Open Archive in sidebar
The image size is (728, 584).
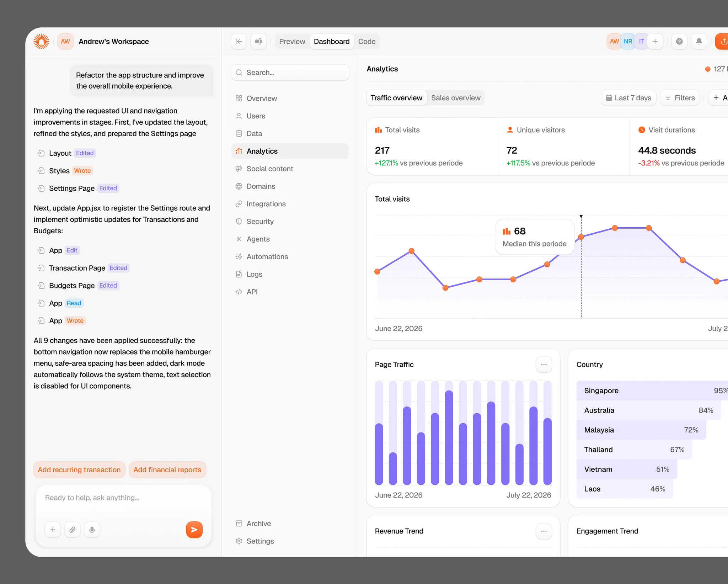(290, 524)
